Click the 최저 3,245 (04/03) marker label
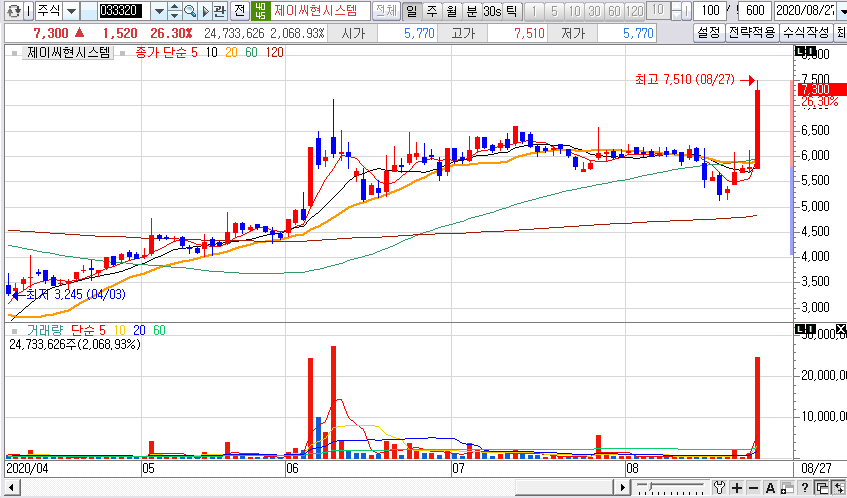This screenshot has width=847, height=498. tap(76, 294)
